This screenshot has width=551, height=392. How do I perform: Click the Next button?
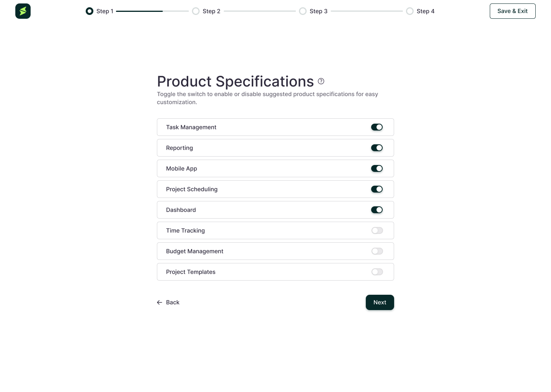point(380,302)
